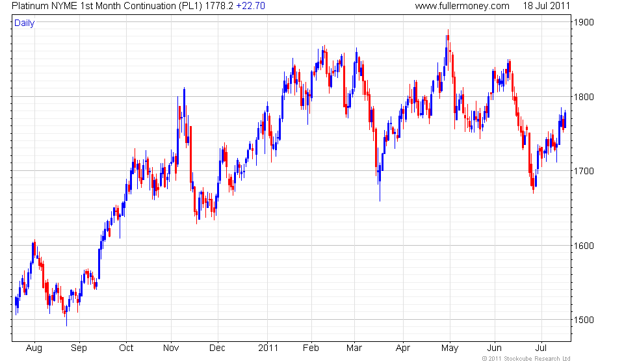
Task: Click the 'Daily' interval label
Action: coord(24,23)
